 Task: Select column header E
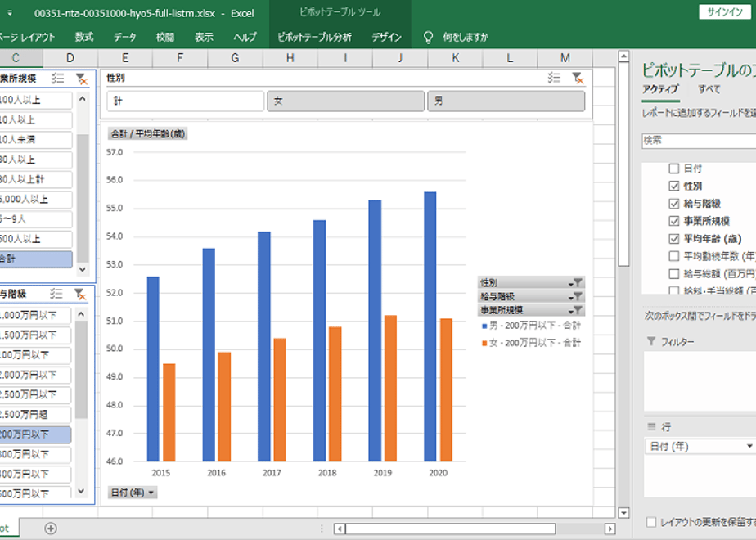point(125,58)
